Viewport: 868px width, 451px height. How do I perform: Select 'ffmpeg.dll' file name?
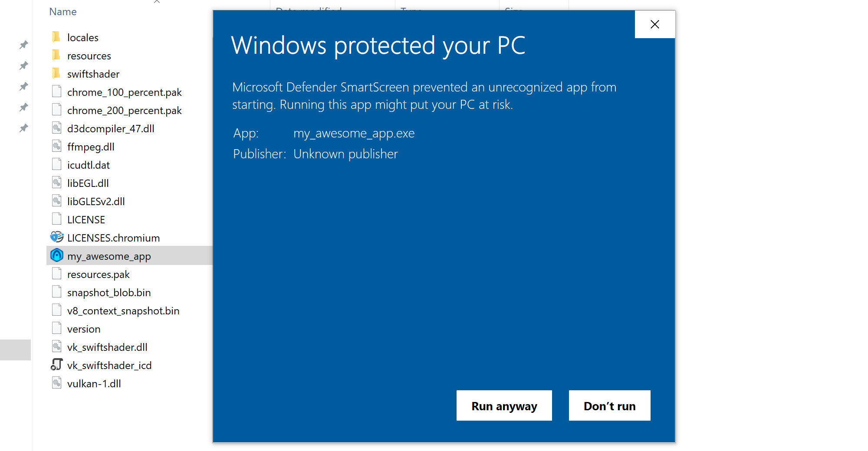coord(91,147)
